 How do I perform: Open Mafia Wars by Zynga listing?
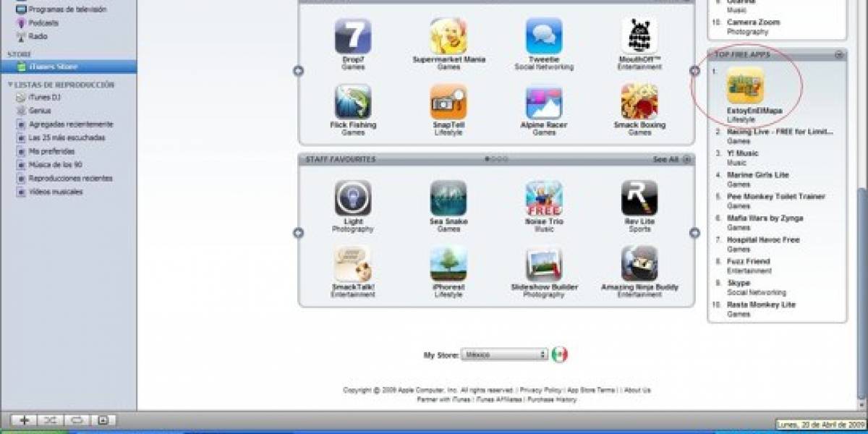(765, 218)
